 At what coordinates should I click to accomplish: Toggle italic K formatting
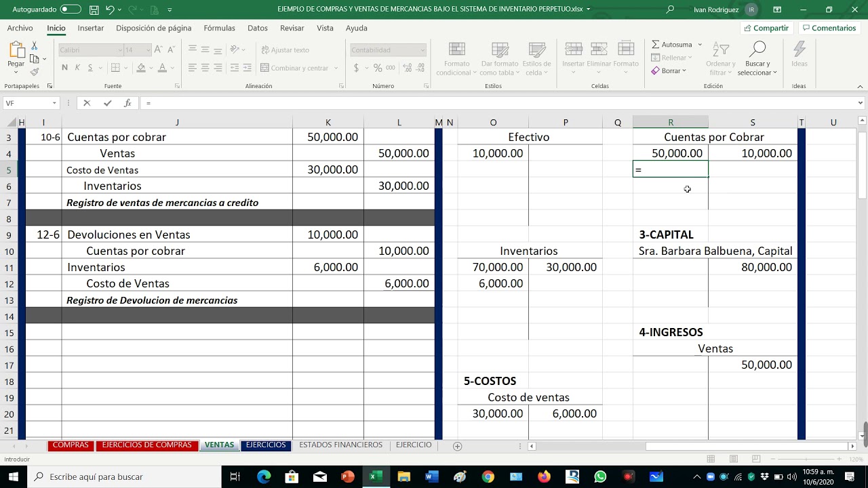(77, 68)
